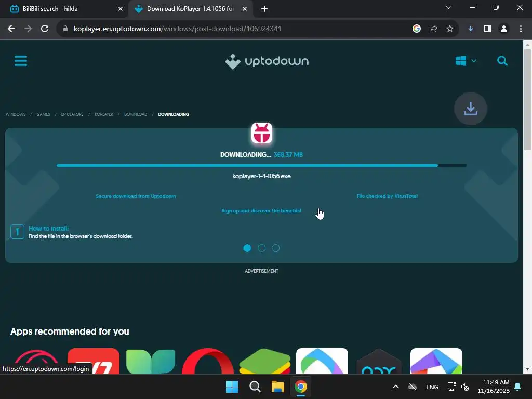Screen dimensions: 532x399
Task: Go to EMULATORS breadcrumb
Action: pyautogui.click(x=72, y=114)
